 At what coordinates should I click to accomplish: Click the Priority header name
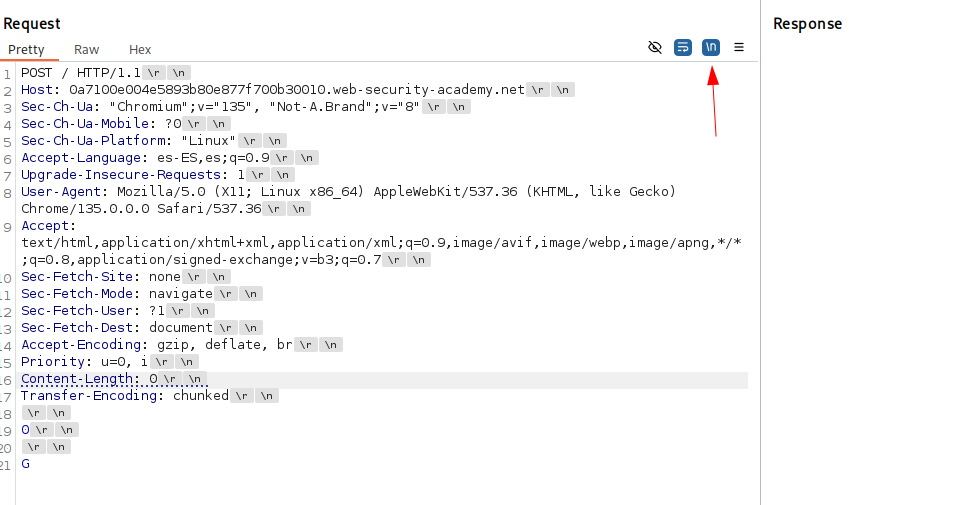[53, 363]
